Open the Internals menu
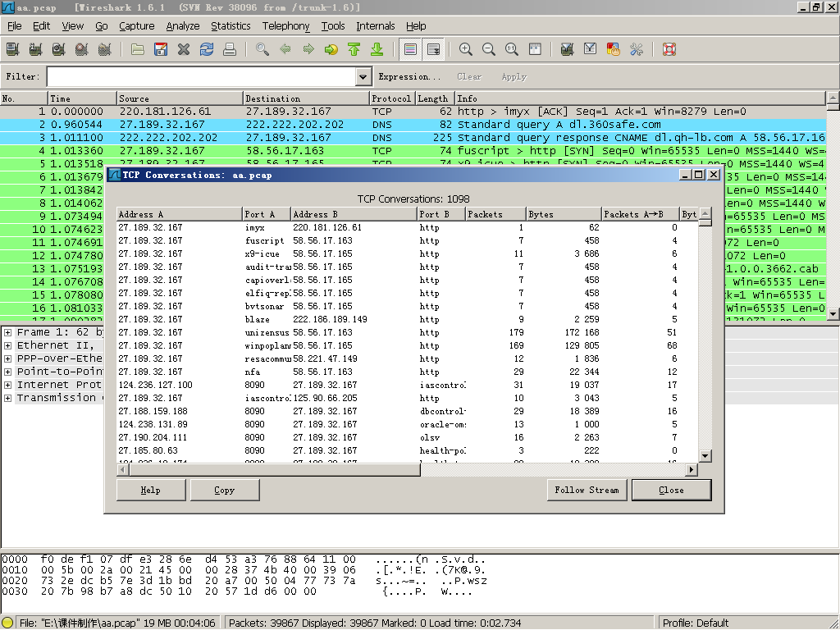This screenshot has height=630, width=840. [375, 25]
